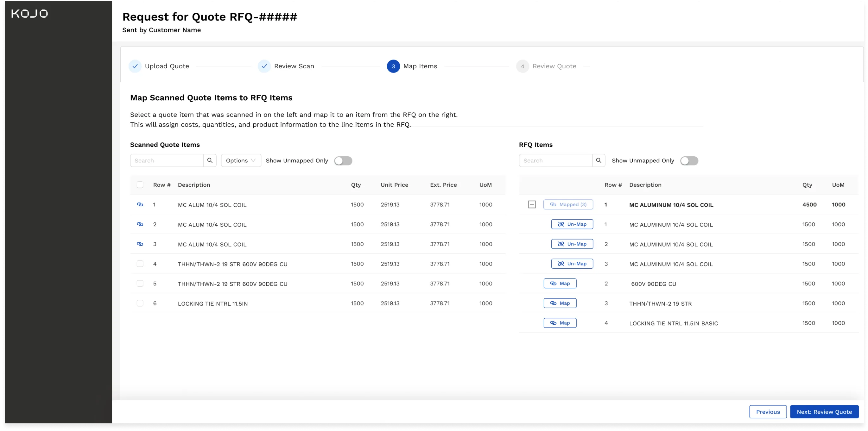The height and width of the screenshot is (431, 868).
Task: Click the Ext. Price column header
Action: pyautogui.click(x=443, y=185)
